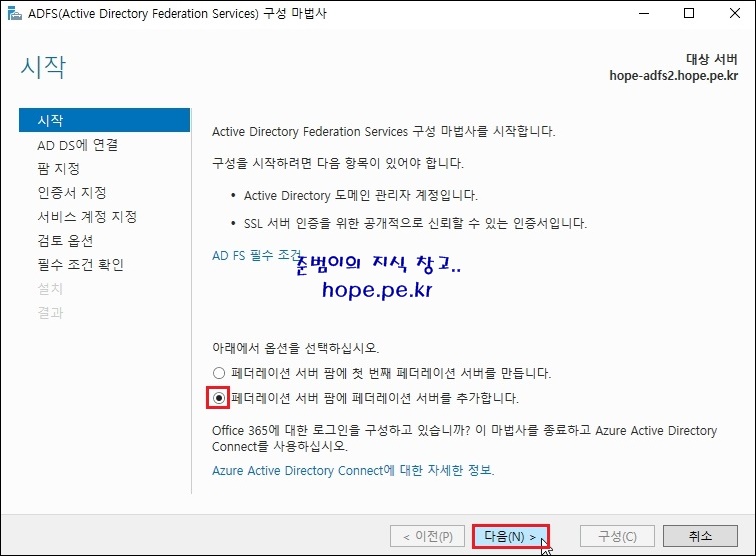Click the 대상 서버 label
Screen dimensions: 756x556
click(712, 59)
